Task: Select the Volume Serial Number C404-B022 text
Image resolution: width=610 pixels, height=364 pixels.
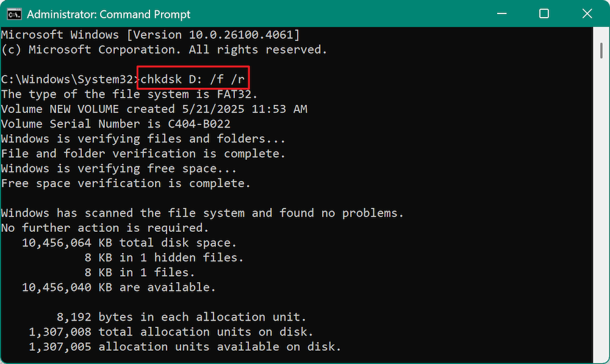Action: (116, 123)
